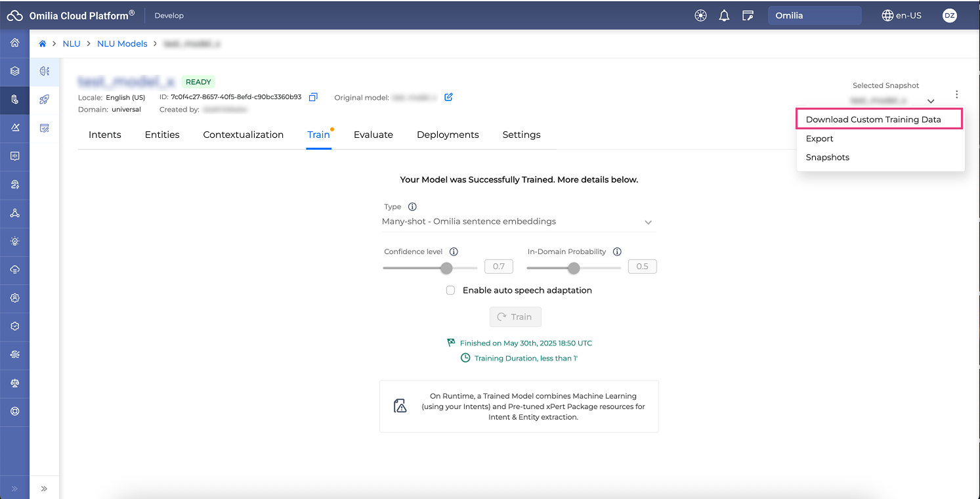The image size is (980, 499).
Task: Open the stacked layers icon in the sidebar
Action: (x=14, y=71)
